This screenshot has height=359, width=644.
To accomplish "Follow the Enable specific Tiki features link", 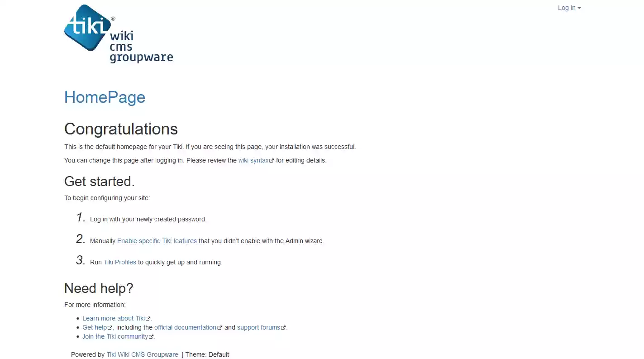I will pos(157,240).
